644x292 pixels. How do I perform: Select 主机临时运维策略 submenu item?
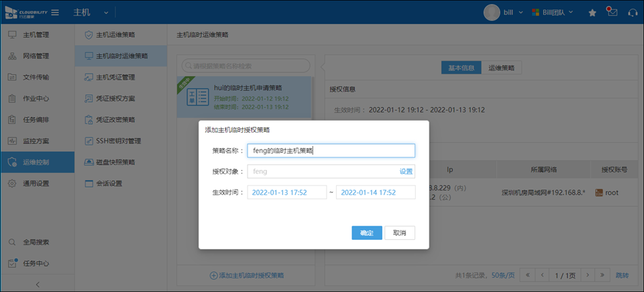(121, 56)
